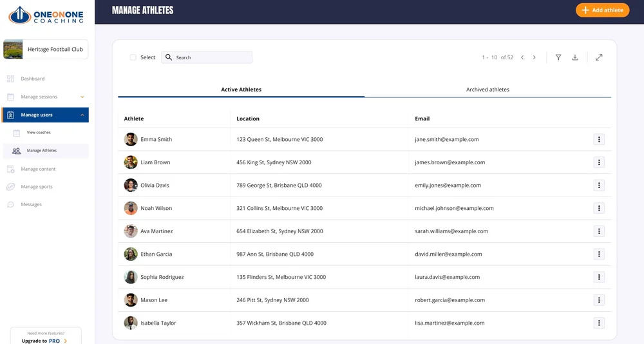This screenshot has height=344, width=644.
Task: Open actions menu for Isabella Taylor
Action: coord(599,323)
